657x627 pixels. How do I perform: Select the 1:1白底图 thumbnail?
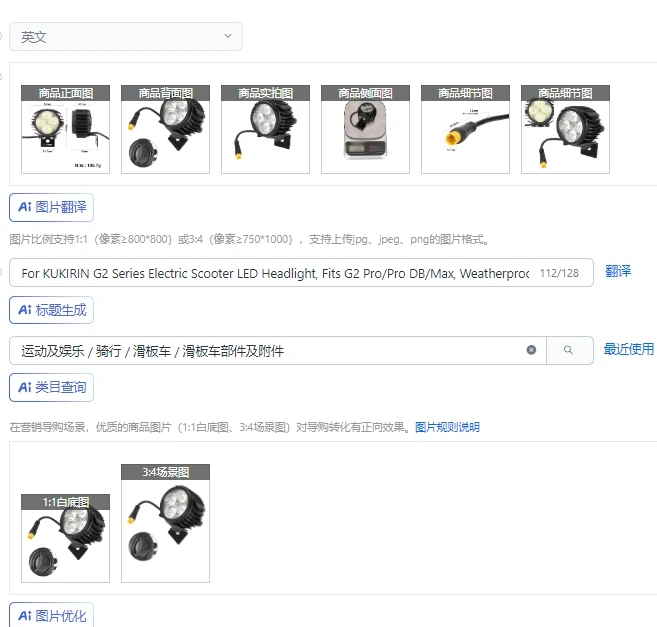(x=65, y=539)
